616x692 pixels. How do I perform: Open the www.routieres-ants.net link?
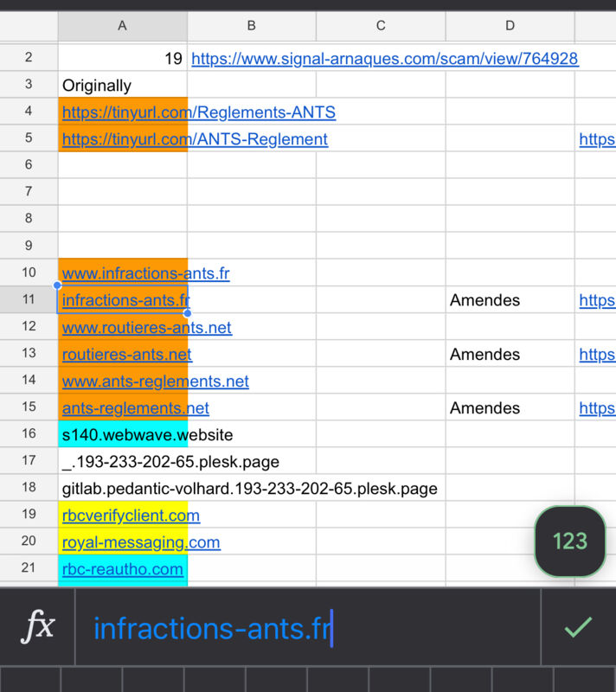pos(147,328)
